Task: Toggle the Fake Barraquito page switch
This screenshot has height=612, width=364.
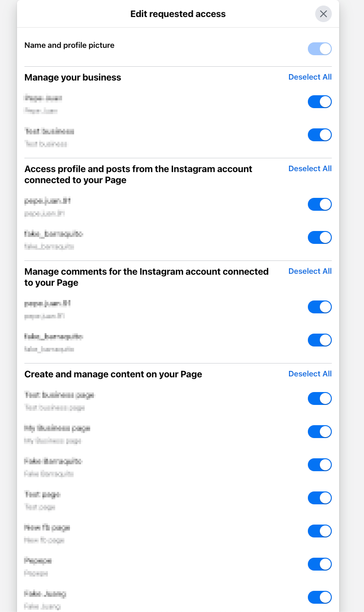Action: point(319,465)
